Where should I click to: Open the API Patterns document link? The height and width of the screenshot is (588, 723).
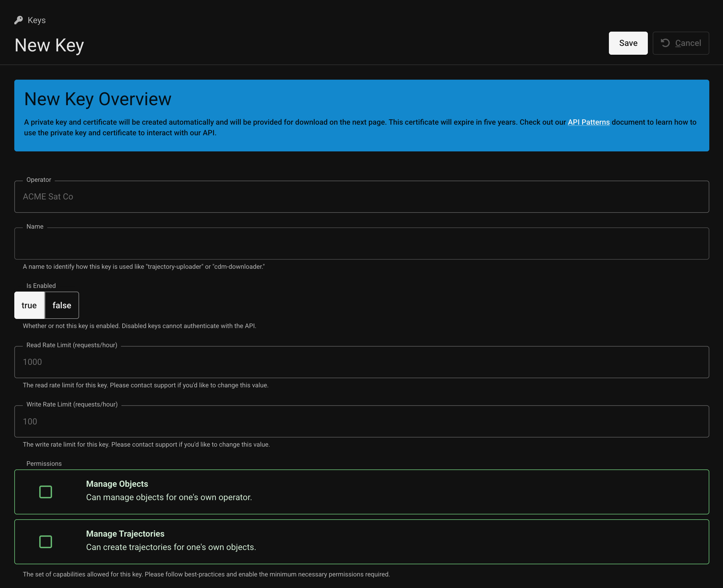tap(589, 122)
